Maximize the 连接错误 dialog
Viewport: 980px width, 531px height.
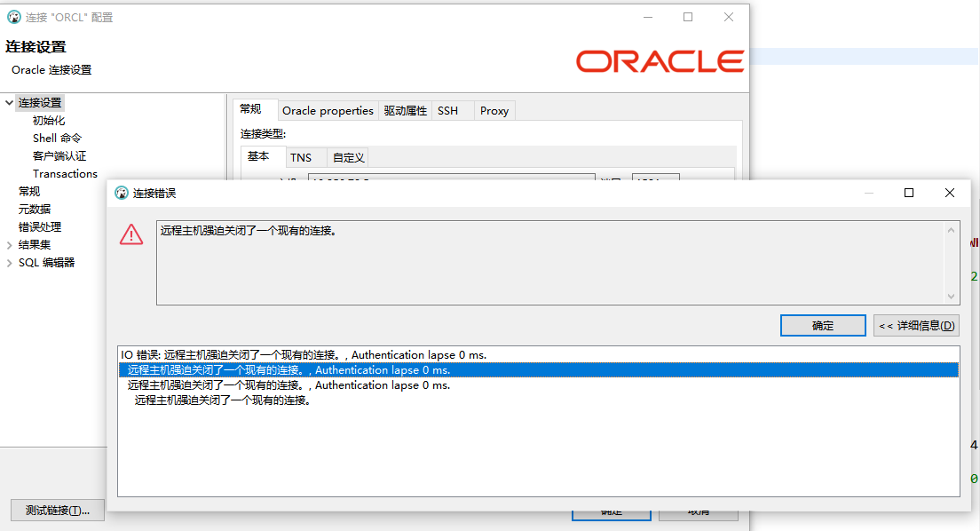click(x=909, y=193)
